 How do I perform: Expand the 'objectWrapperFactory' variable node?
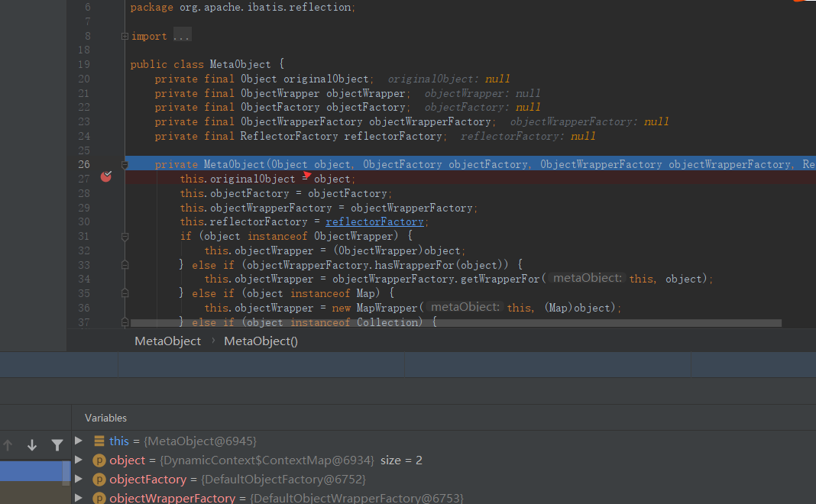79,498
